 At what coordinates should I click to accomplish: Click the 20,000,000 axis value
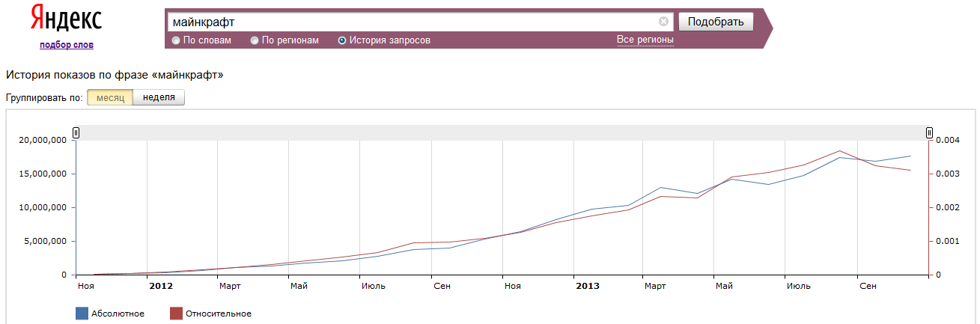(43, 140)
